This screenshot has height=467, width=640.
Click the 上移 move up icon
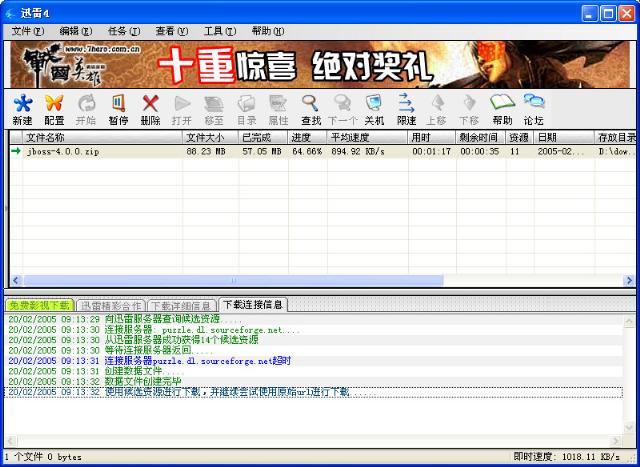pyautogui.click(x=437, y=110)
